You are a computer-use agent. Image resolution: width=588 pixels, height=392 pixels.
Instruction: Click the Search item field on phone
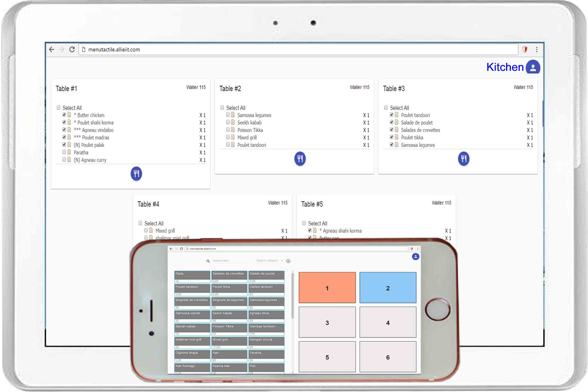click(x=230, y=261)
